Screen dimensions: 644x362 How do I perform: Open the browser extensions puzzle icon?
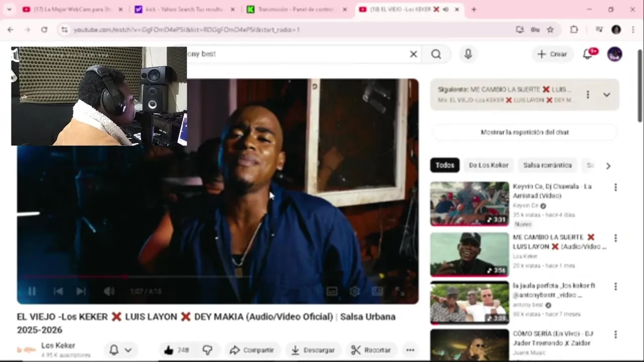coord(574,30)
